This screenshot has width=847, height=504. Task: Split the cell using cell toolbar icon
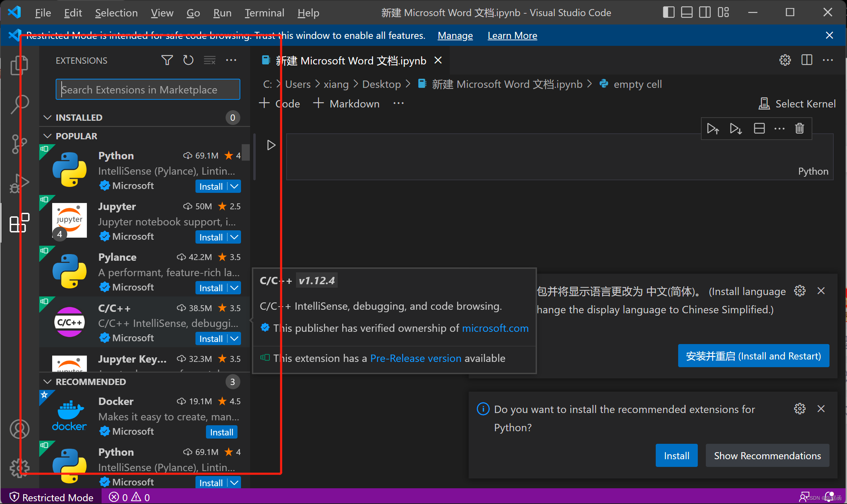759,128
